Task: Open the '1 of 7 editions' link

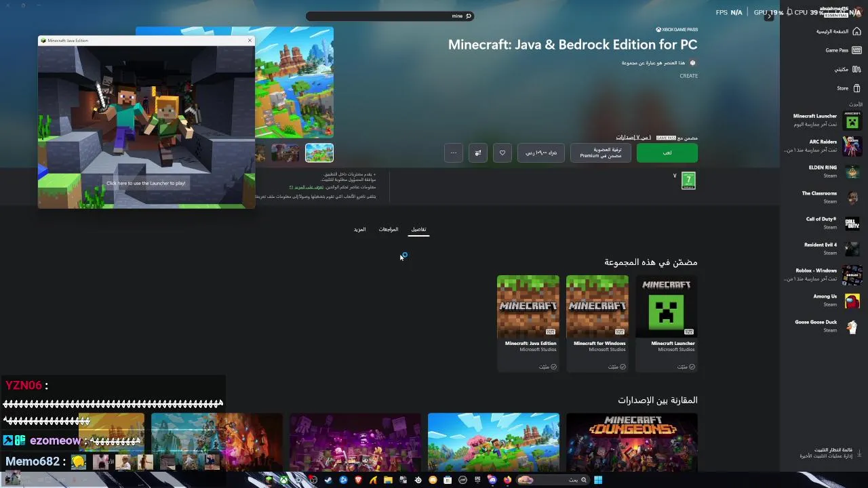Action: 633,138
